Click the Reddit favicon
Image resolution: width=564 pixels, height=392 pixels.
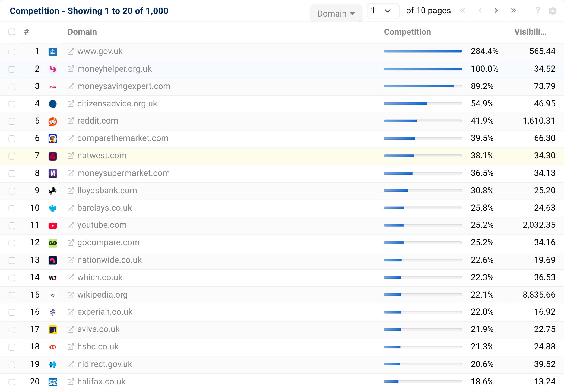click(53, 121)
